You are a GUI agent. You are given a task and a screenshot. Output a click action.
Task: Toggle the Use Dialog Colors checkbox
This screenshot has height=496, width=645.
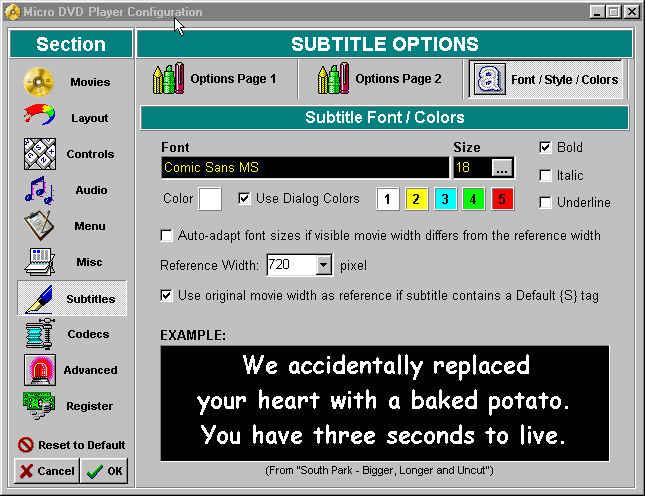coord(244,198)
